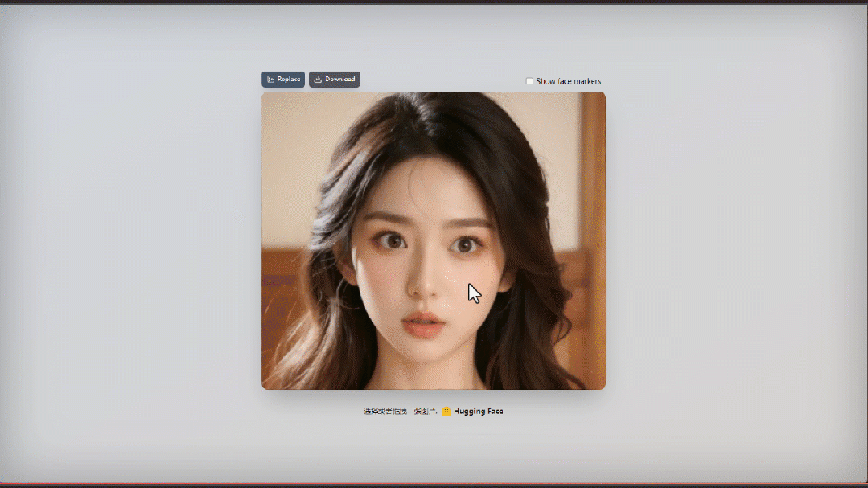
Task: Click the lips in the portrait
Action: point(423,324)
